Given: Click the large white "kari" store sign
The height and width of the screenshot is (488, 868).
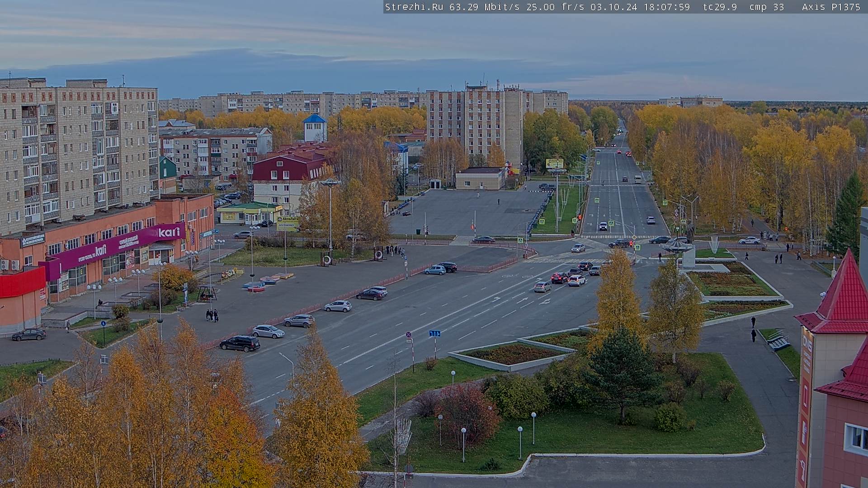Looking at the screenshot, I should tap(169, 232).
